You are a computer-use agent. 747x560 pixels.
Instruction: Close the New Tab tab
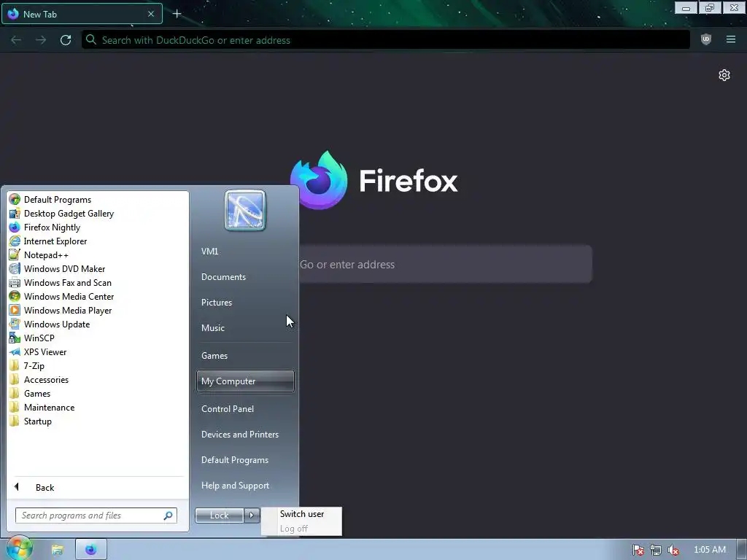tap(151, 14)
